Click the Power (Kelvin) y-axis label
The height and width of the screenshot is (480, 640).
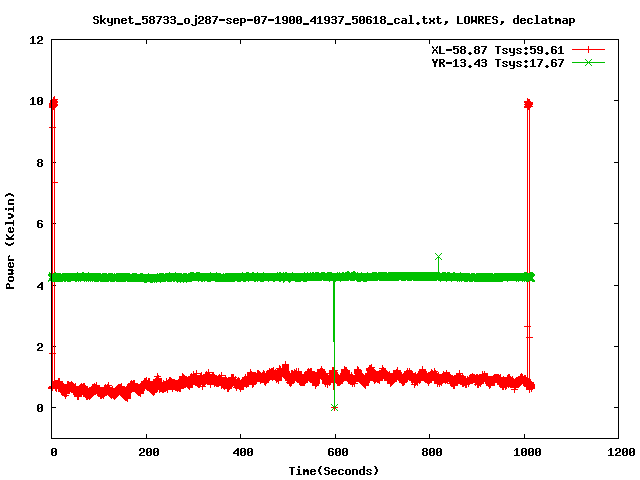[x=10, y=241]
